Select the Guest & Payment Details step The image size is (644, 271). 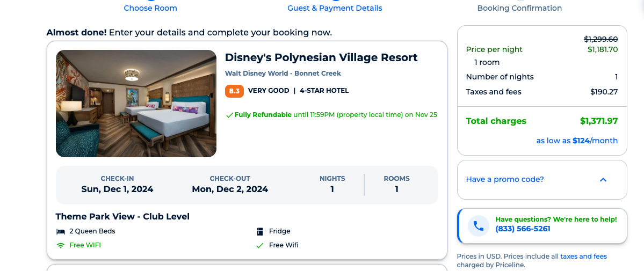point(335,8)
